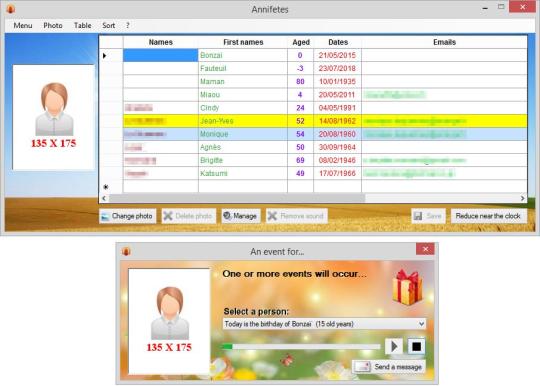This screenshot has height=386, width=540.
Task: Open the Menu menu
Action: (23, 25)
